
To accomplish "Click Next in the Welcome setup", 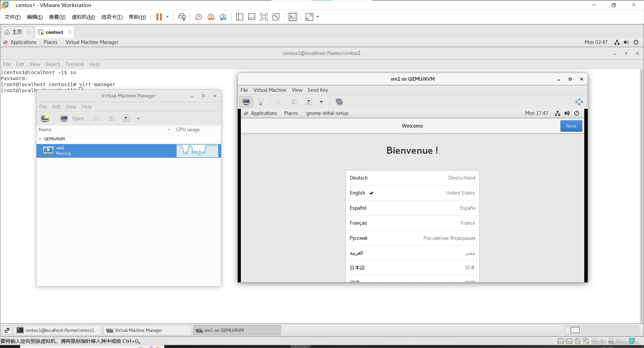I will point(571,126).
